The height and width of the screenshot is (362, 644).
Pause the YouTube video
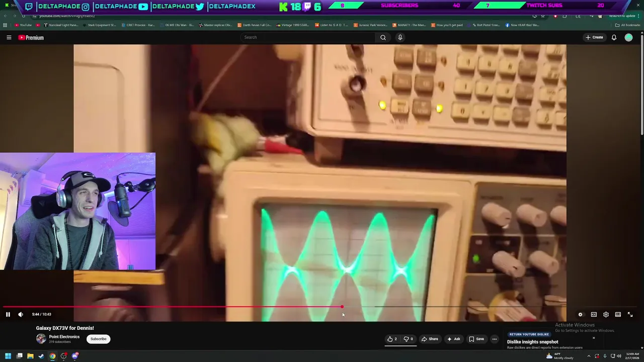pos(8,314)
